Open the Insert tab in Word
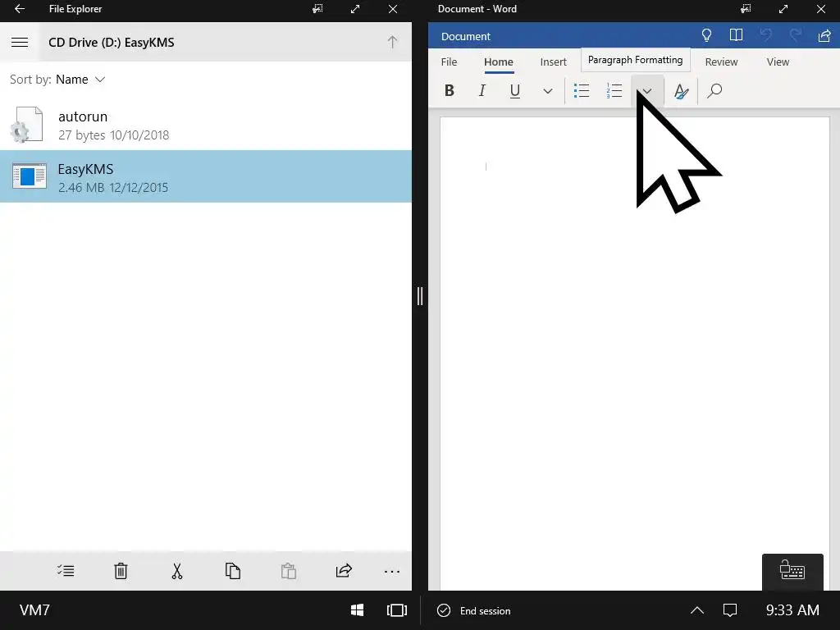This screenshot has width=840, height=630. (x=554, y=62)
